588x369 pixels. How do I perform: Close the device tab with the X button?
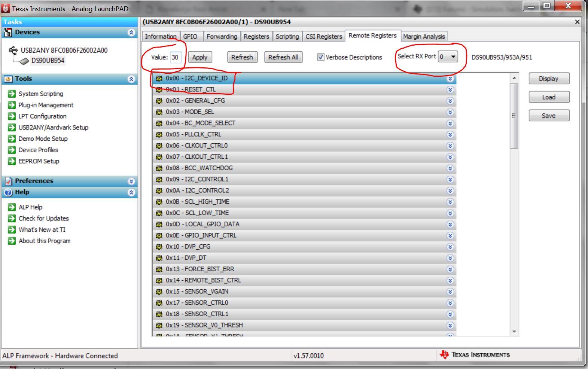click(578, 22)
